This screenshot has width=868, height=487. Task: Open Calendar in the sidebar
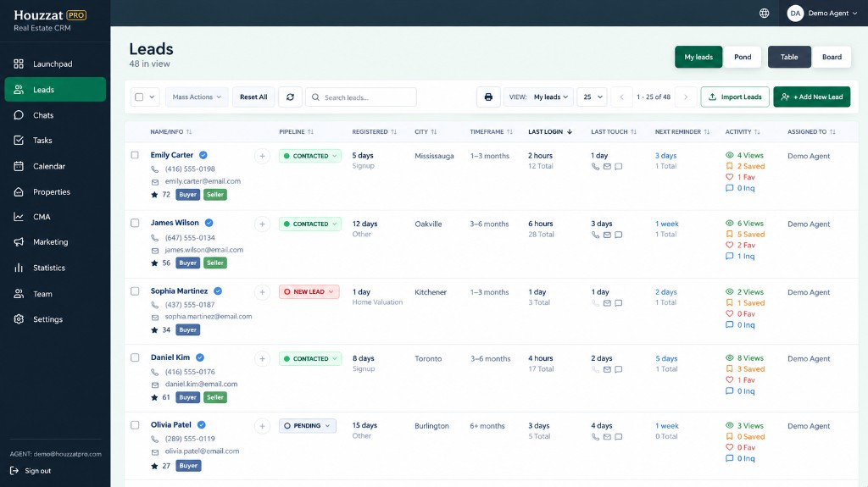(x=55, y=166)
